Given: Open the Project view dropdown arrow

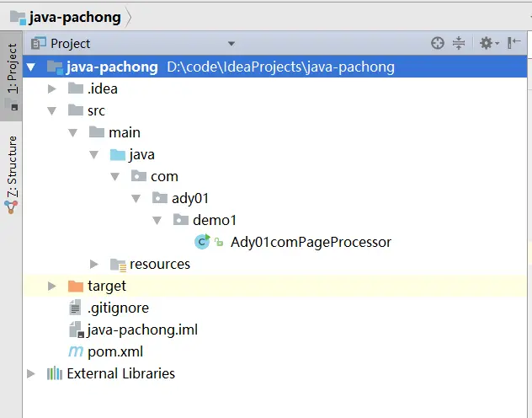Looking at the screenshot, I should coord(231,44).
